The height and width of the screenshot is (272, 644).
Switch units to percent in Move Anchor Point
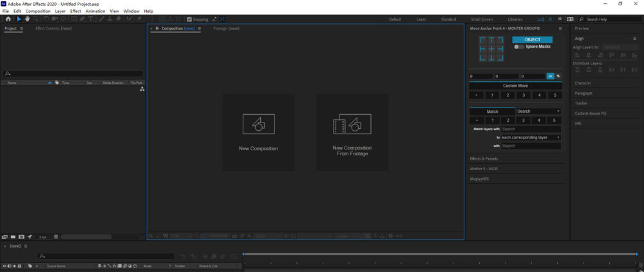pos(558,76)
